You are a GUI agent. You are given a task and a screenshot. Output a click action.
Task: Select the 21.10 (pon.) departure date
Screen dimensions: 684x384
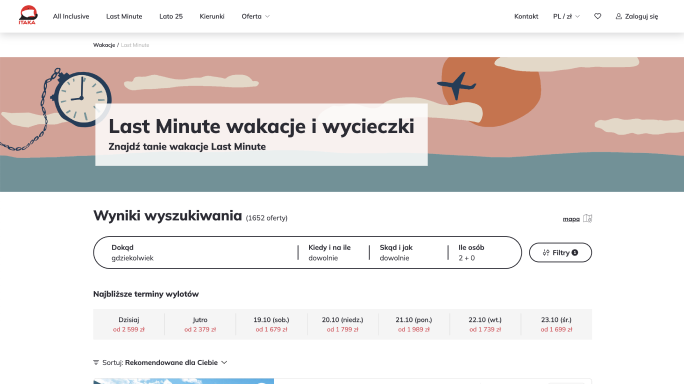[x=414, y=324]
